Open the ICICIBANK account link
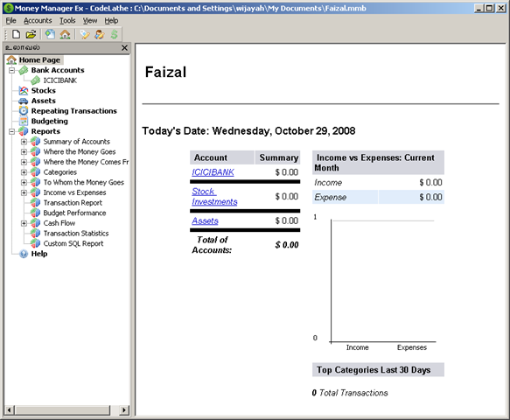 213,172
